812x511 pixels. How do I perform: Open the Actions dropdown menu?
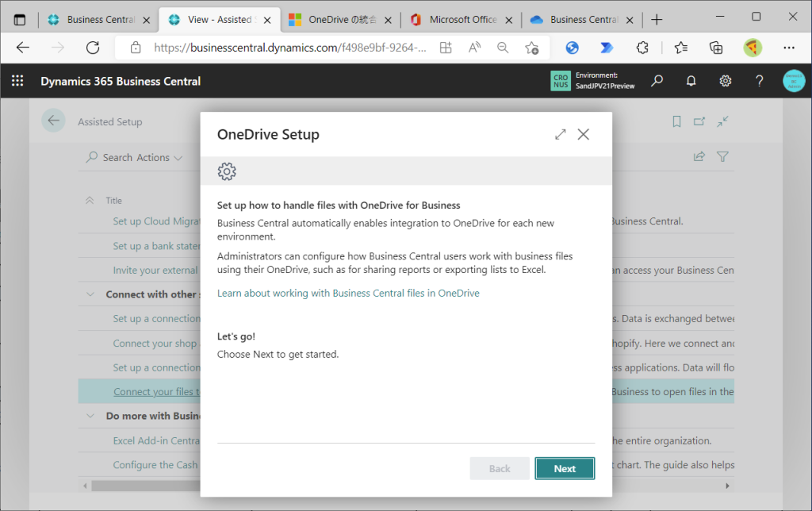(x=159, y=158)
